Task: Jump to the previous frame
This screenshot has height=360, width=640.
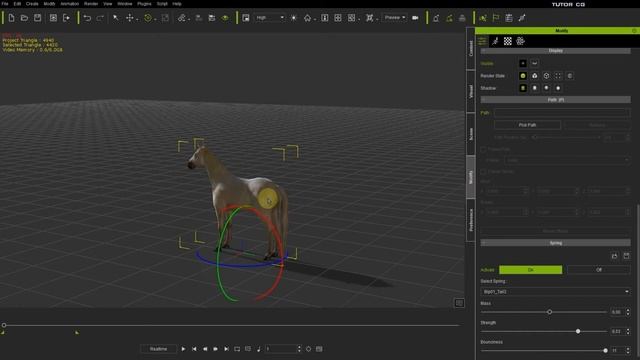Action: tap(205, 349)
